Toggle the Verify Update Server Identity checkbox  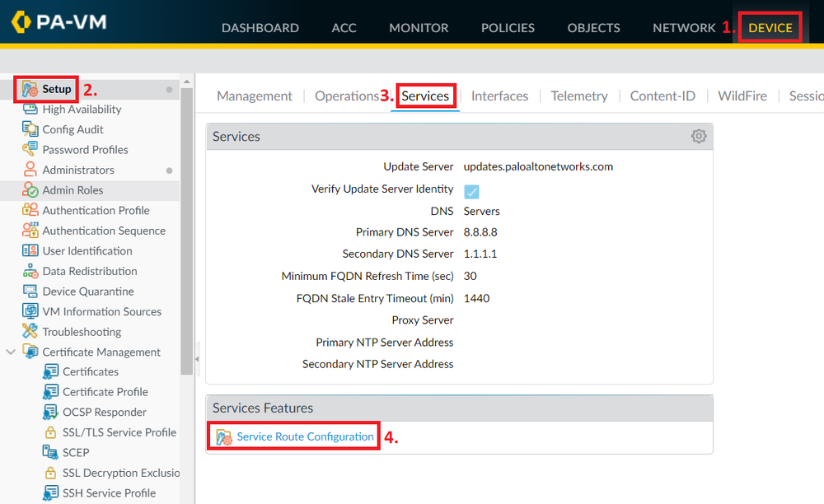click(x=471, y=192)
